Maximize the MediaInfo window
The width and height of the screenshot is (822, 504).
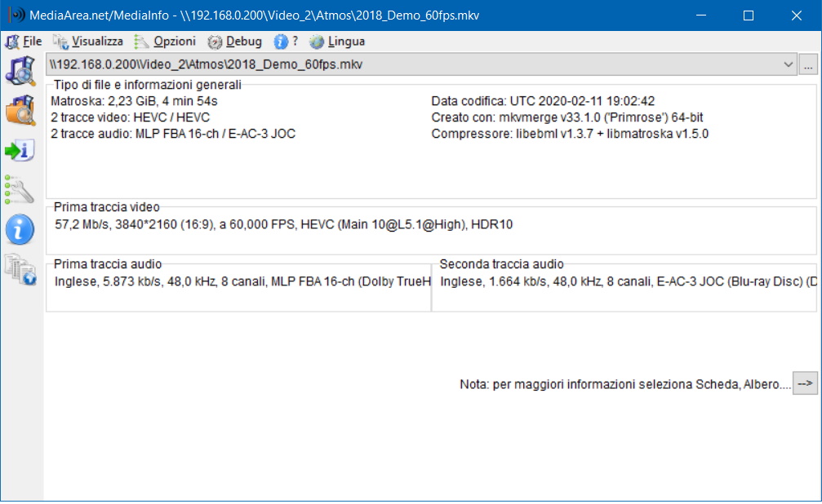click(x=749, y=15)
